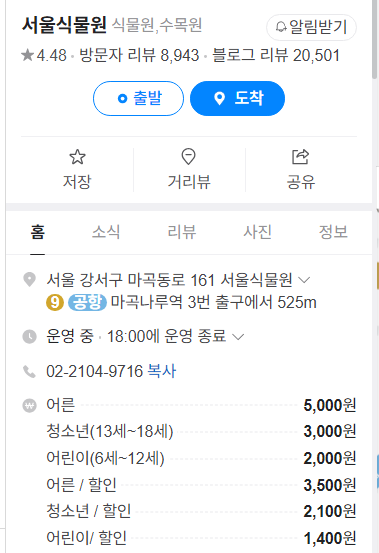Go to the 정보 tab
379x553 pixels.
tap(333, 232)
